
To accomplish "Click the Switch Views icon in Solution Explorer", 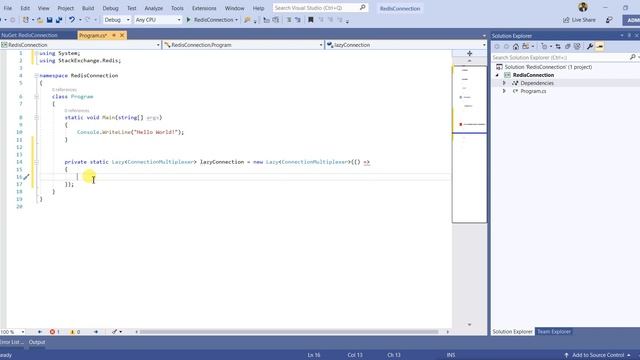I will click(526, 47).
